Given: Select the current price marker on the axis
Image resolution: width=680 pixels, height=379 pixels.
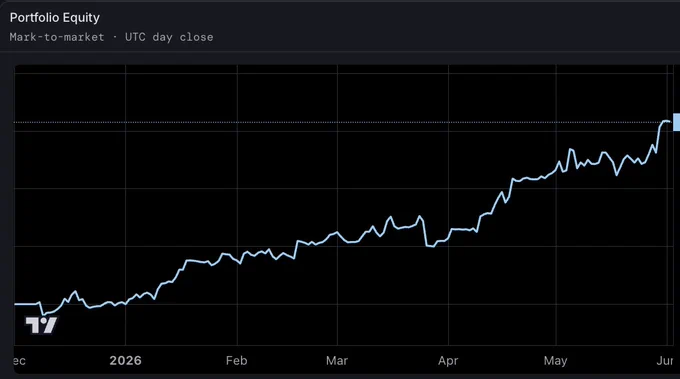Looking at the screenshot, I should click(x=677, y=122).
